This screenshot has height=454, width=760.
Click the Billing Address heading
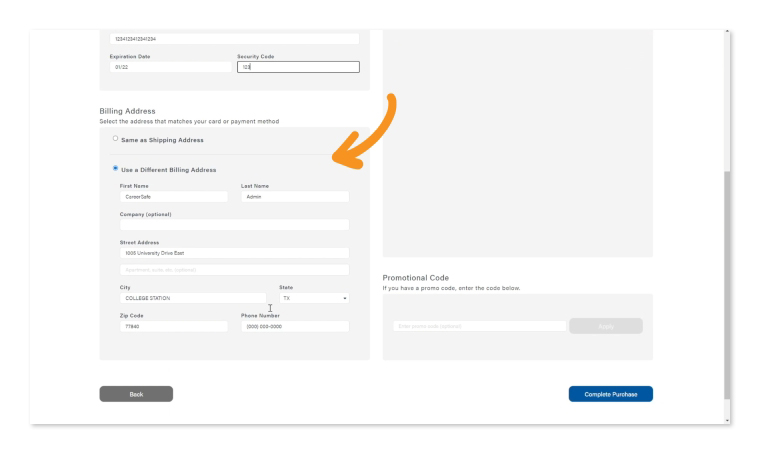(x=127, y=111)
